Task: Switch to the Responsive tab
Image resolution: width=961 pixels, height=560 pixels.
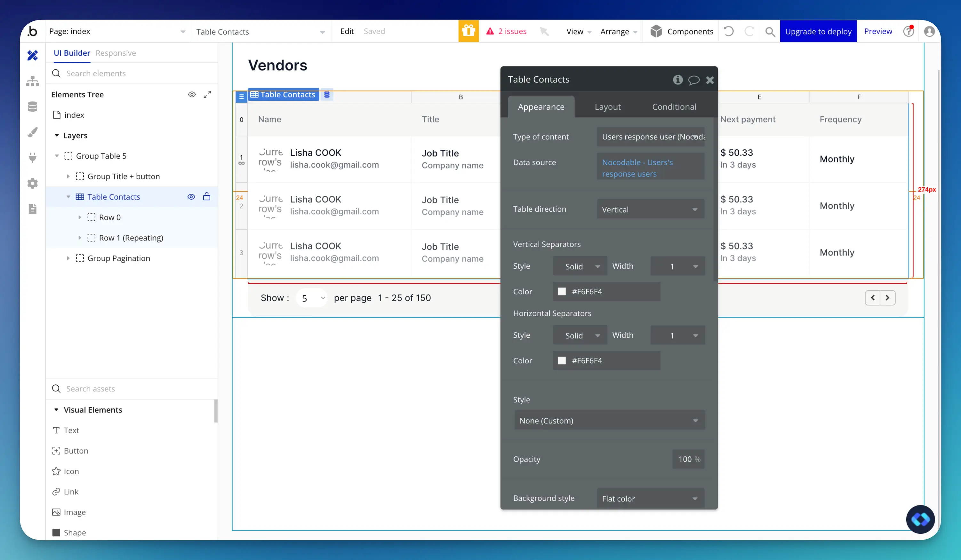Action: (116, 53)
